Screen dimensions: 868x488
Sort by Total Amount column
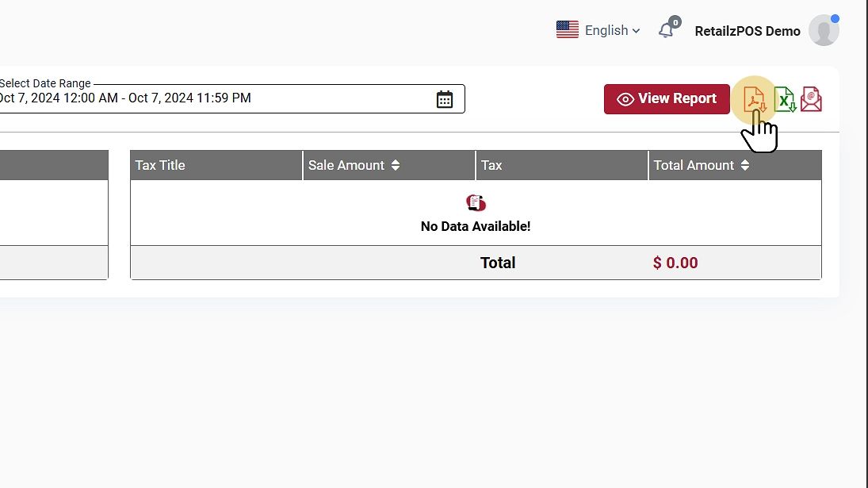click(744, 165)
